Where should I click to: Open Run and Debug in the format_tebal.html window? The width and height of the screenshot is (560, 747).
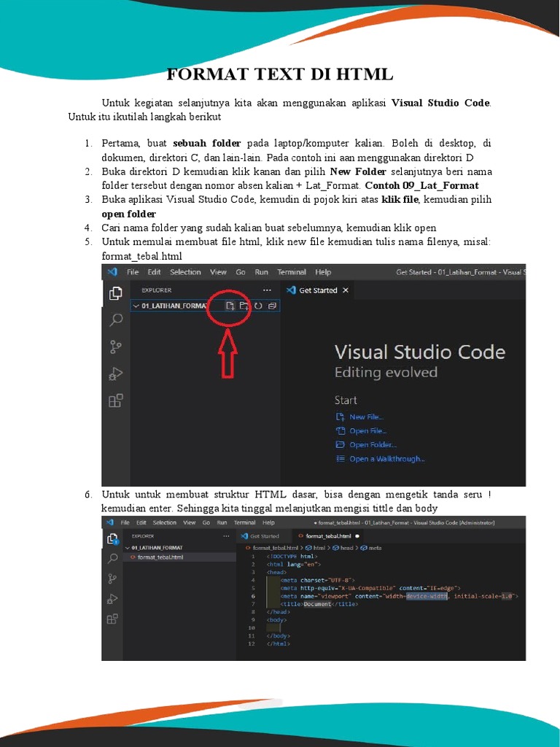point(112,598)
